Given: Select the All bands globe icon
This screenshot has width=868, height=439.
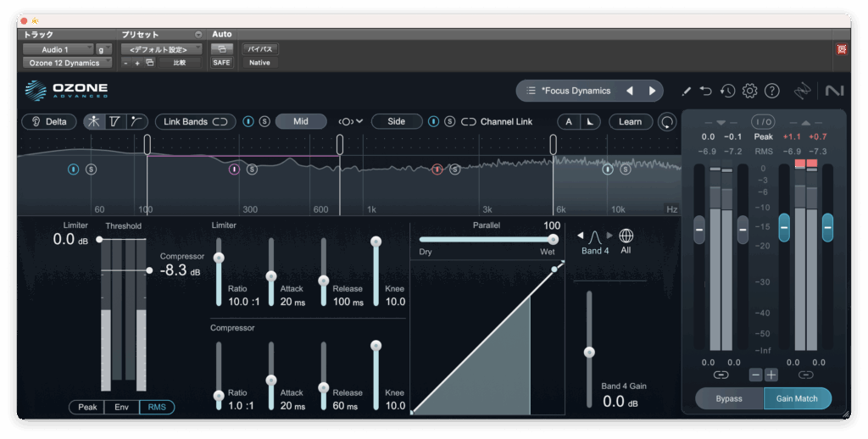Looking at the screenshot, I should coord(626,236).
